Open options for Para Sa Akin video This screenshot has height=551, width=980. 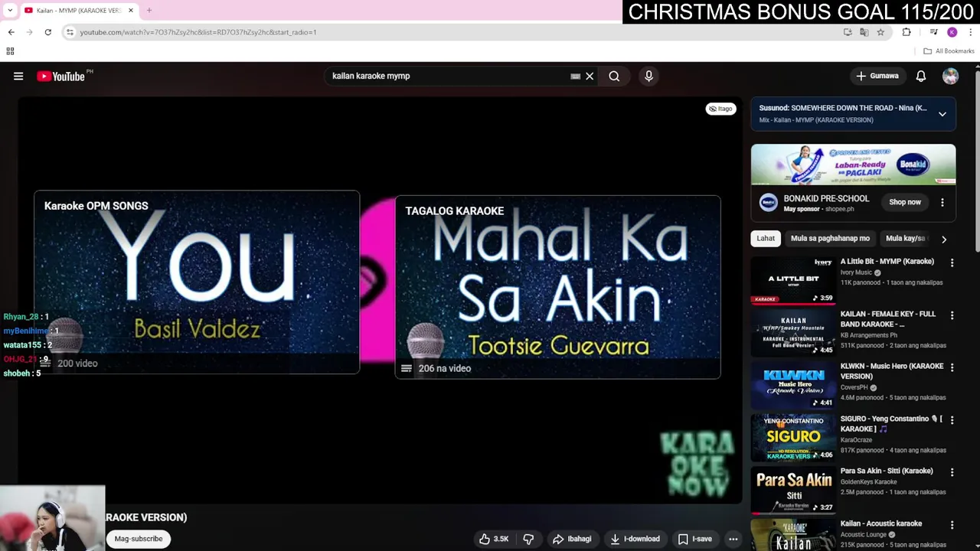pyautogui.click(x=952, y=472)
